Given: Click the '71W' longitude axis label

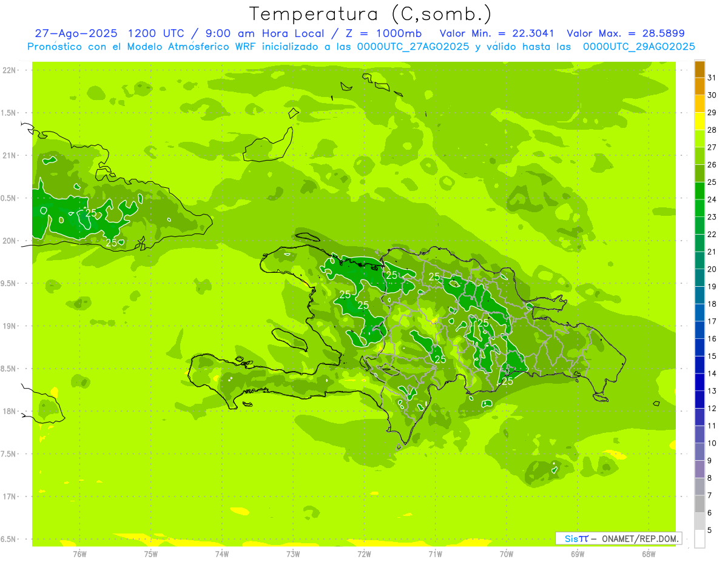Looking at the screenshot, I should (435, 554).
